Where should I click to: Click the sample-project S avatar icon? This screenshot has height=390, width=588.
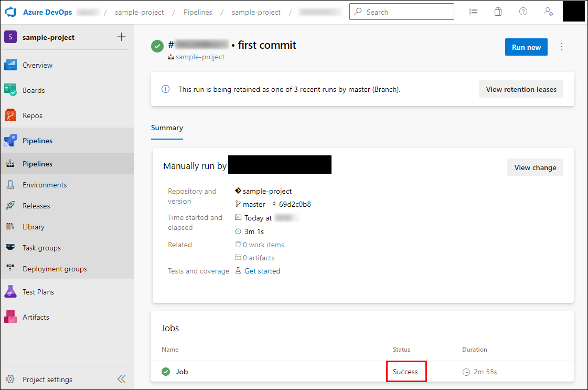[x=10, y=37]
